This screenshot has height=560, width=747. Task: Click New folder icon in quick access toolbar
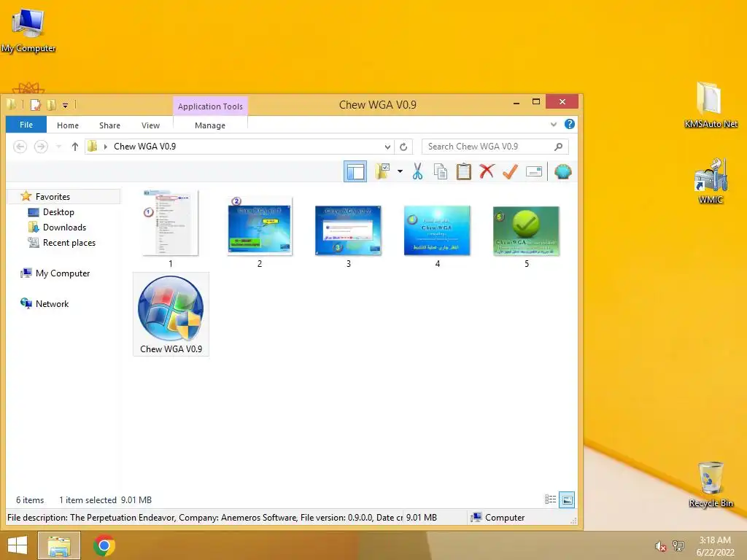[52, 105]
